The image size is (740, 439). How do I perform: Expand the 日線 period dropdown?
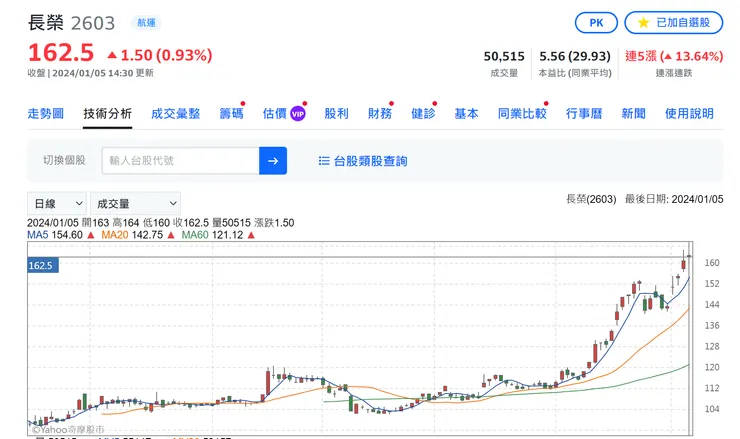coord(57,203)
